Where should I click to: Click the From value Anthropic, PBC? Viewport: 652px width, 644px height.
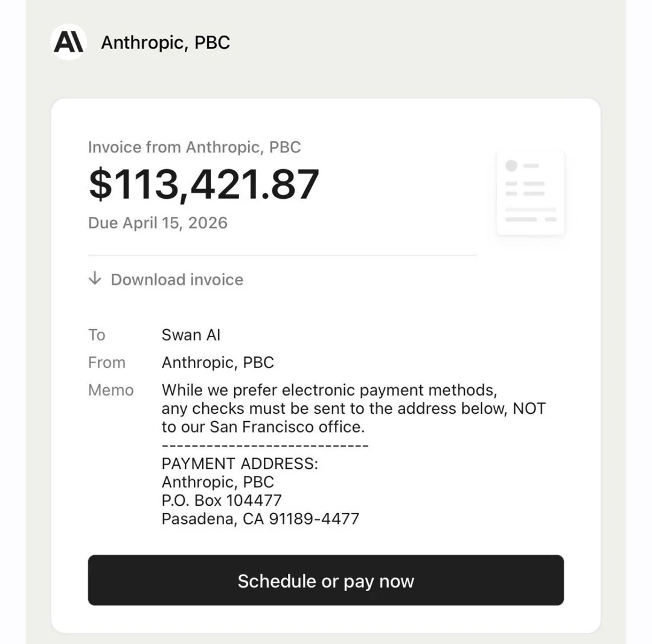click(218, 362)
